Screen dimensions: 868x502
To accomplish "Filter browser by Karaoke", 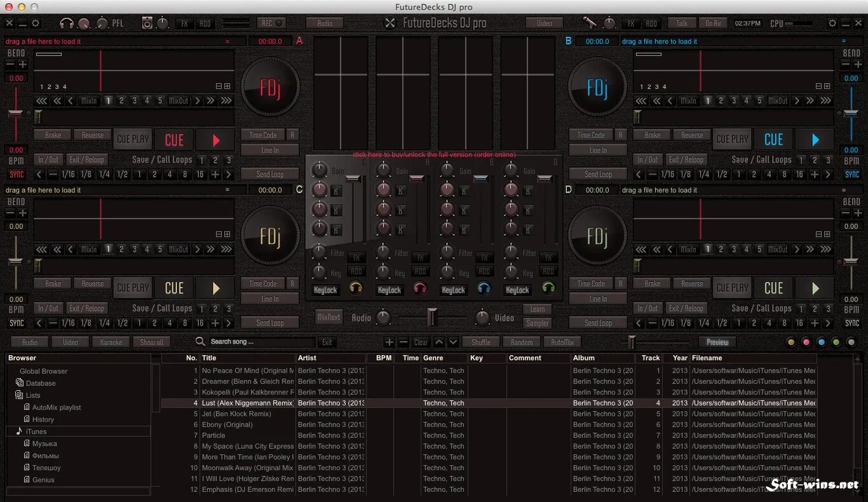I will coord(111,342).
